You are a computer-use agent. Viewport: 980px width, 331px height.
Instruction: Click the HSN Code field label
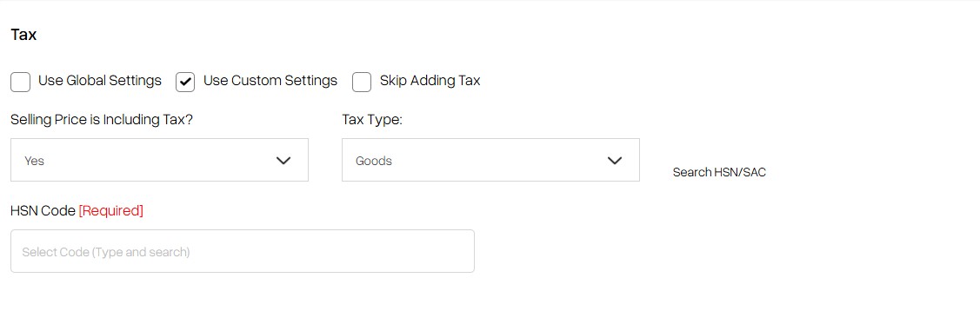43,211
